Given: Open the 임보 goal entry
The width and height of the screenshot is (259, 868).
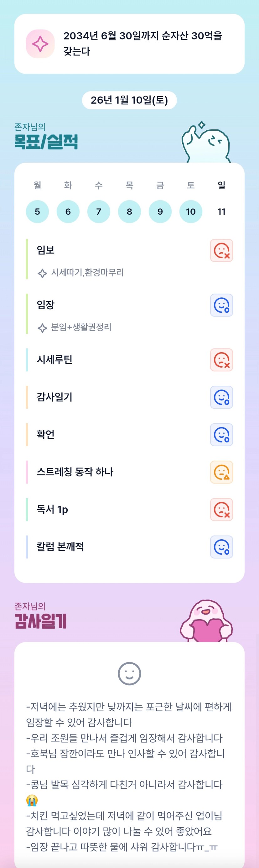Looking at the screenshot, I should [46, 250].
